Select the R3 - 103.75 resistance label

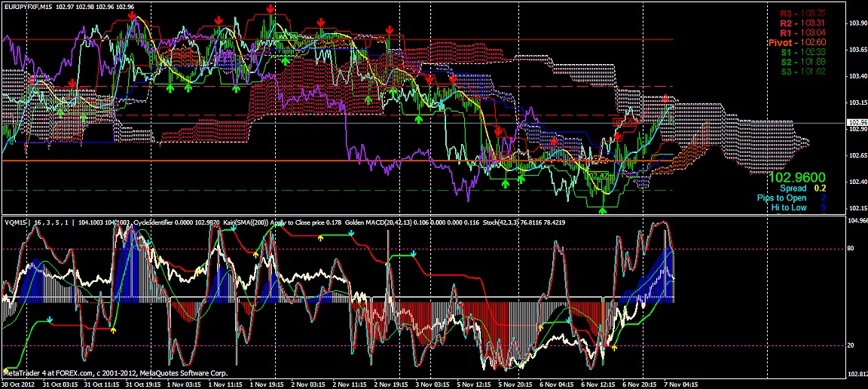pyautogui.click(x=802, y=13)
